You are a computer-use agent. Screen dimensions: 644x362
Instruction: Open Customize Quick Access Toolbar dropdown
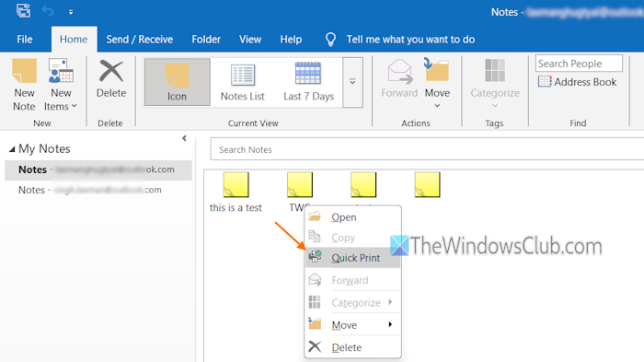point(71,12)
